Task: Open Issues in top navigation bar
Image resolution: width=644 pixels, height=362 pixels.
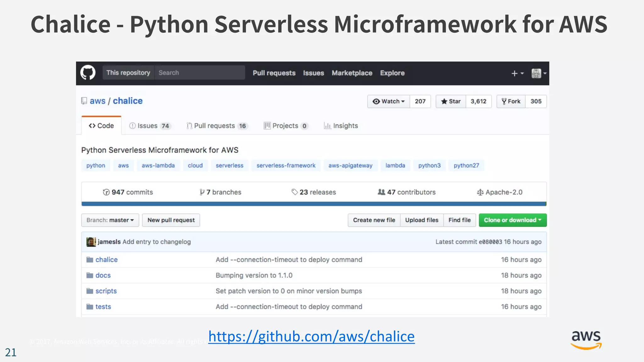Action: click(314, 73)
